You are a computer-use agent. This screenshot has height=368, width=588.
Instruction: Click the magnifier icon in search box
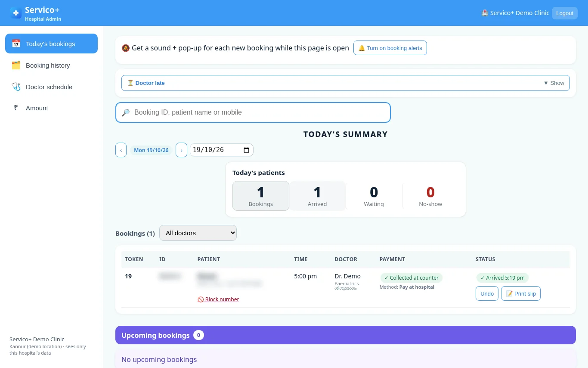[126, 112]
